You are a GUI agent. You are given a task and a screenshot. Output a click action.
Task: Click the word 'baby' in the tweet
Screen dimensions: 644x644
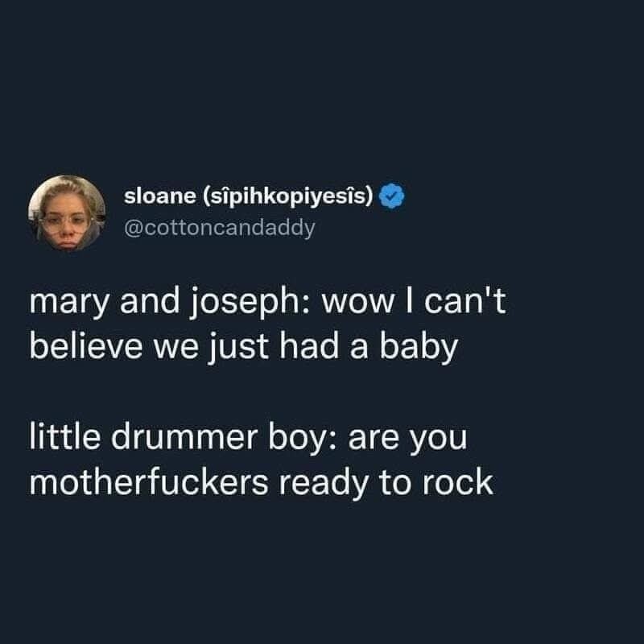point(419,348)
